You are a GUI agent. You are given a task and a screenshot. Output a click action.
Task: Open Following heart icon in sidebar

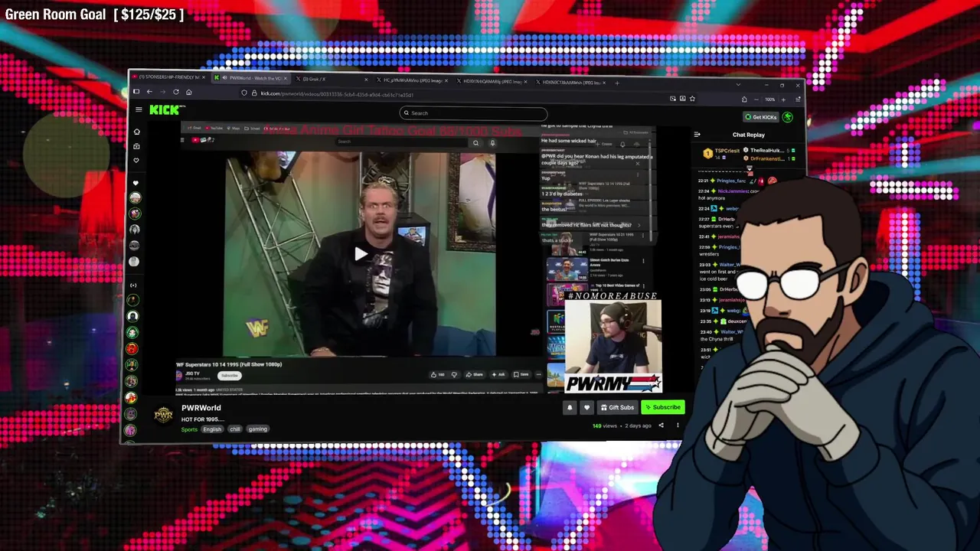coord(136,161)
